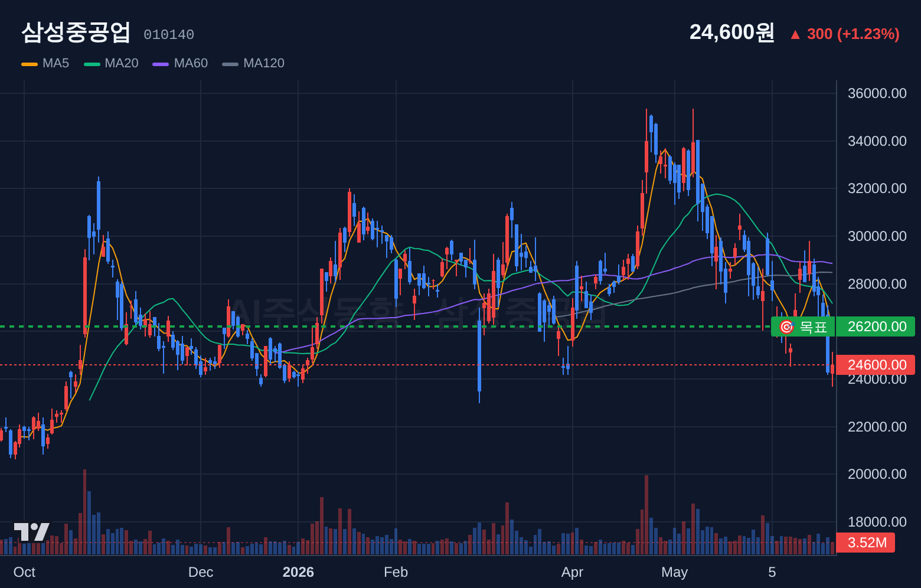Click the 010140 ticker code

(169, 35)
